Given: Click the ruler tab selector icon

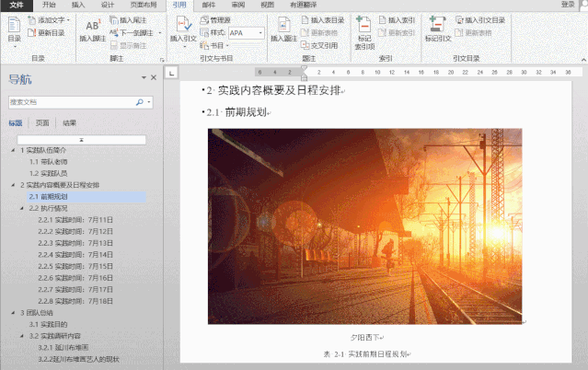Looking at the screenshot, I should pyautogui.click(x=171, y=73).
